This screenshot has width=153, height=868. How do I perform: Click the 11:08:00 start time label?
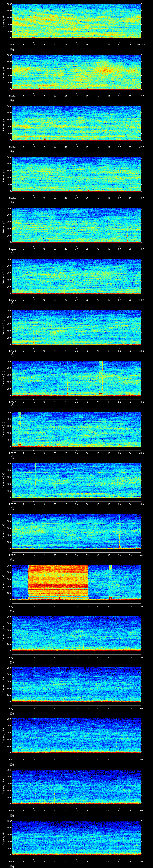coord(12,504)
